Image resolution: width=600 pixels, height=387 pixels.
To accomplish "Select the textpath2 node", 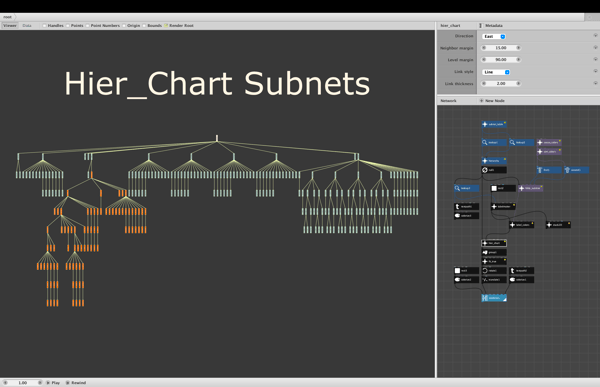I will click(522, 271).
